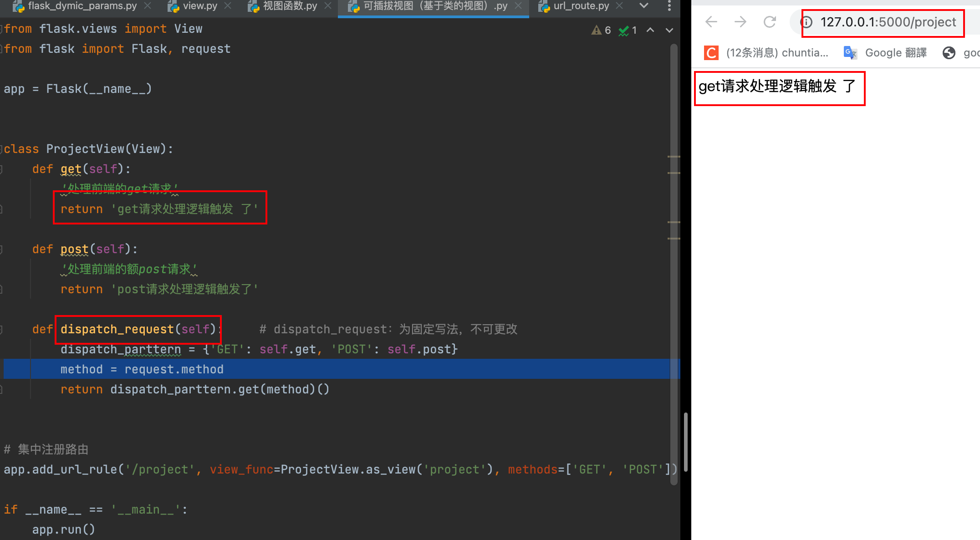The height and width of the screenshot is (540, 980).
Task: Switch to the url_route.py tab
Action: tap(581, 6)
